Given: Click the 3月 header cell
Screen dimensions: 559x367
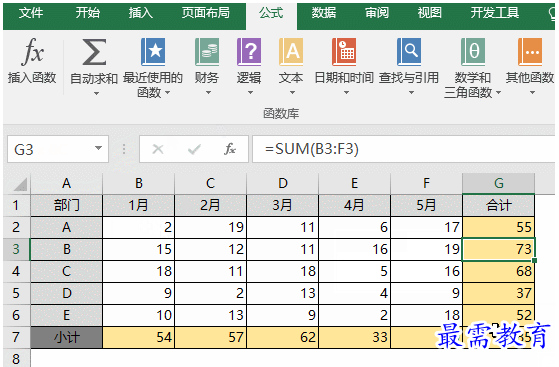Looking at the screenshot, I should [x=283, y=206].
